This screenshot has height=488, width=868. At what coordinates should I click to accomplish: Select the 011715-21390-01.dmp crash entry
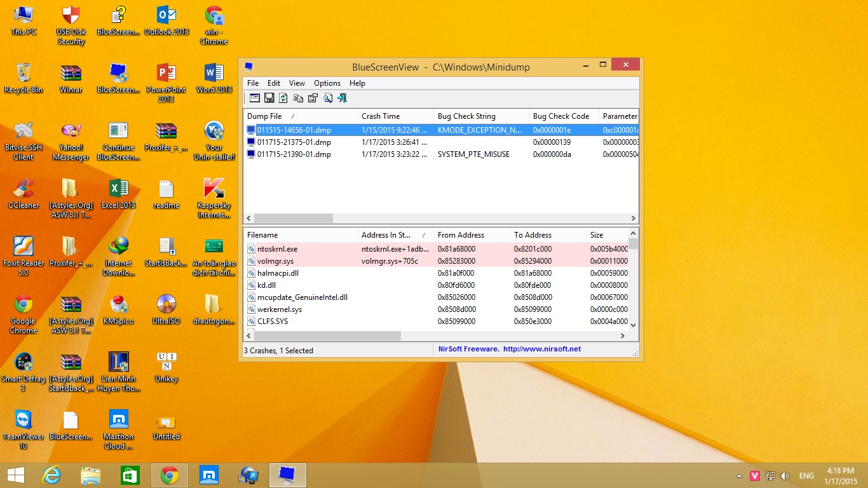pyautogui.click(x=294, y=154)
